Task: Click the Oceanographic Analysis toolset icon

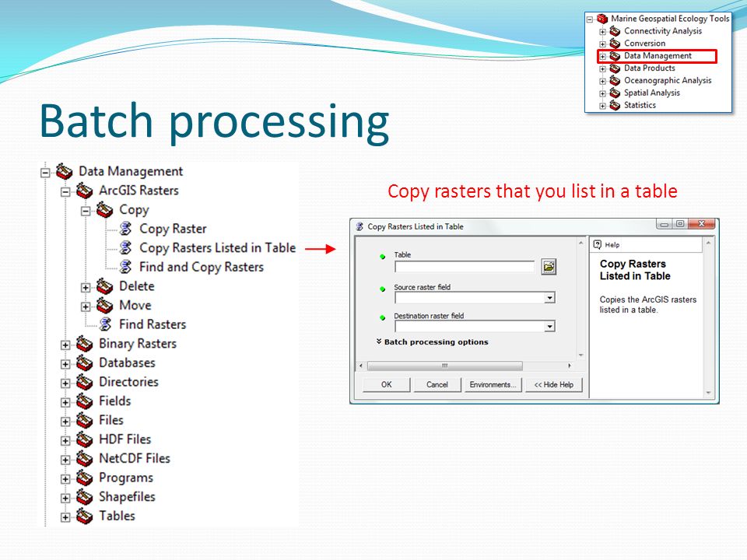Action: [x=615, y=80]
